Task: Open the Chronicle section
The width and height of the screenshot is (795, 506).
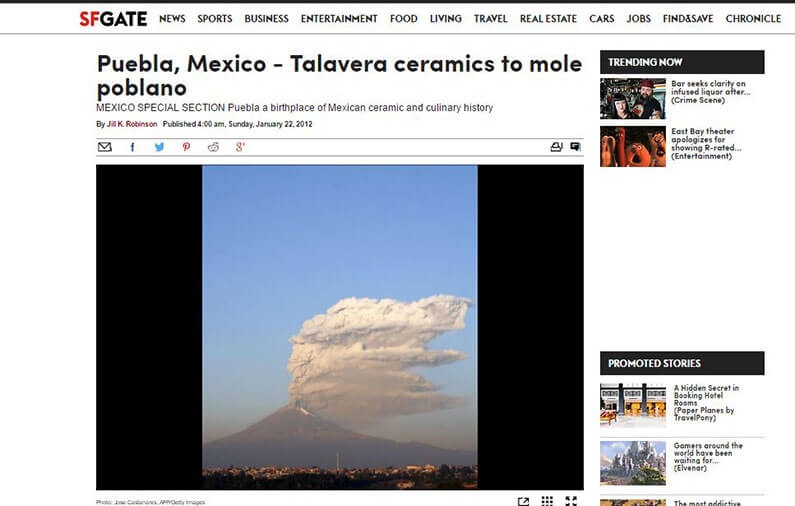Action: click(x=753, y=19)
